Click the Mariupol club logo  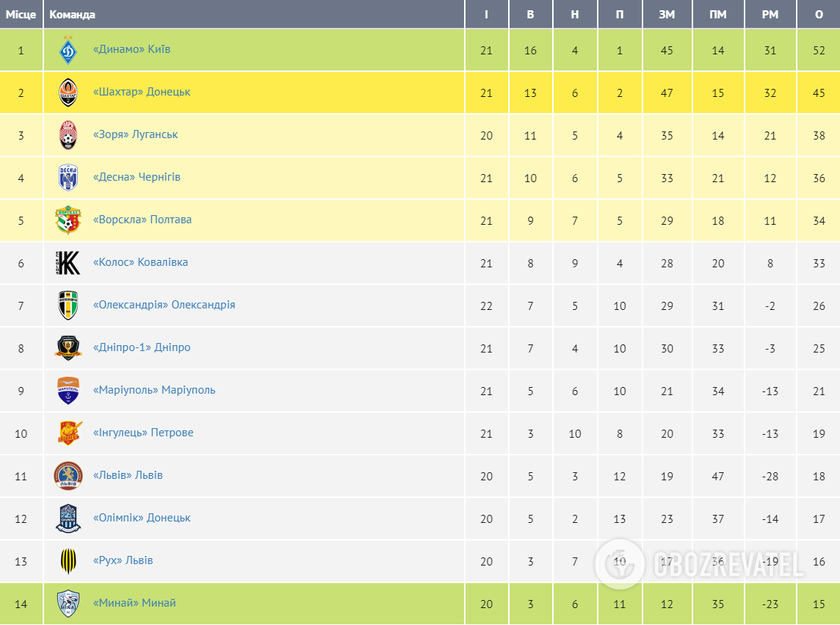tap(68, 391)
